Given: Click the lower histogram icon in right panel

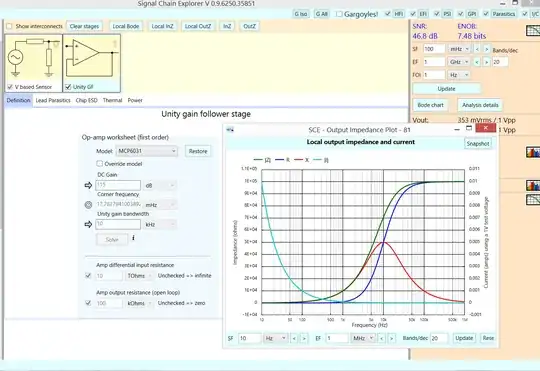Looking at the screenshot, I should tap(533, 186).
